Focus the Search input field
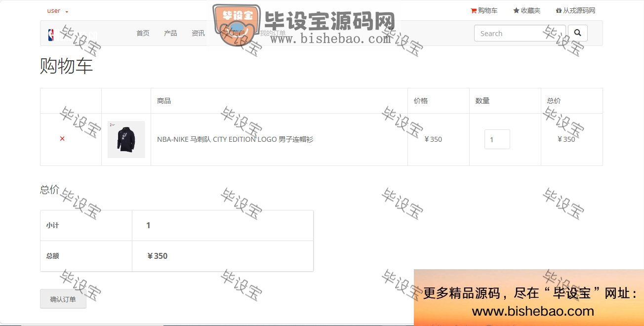 click(x=520, y=33)
